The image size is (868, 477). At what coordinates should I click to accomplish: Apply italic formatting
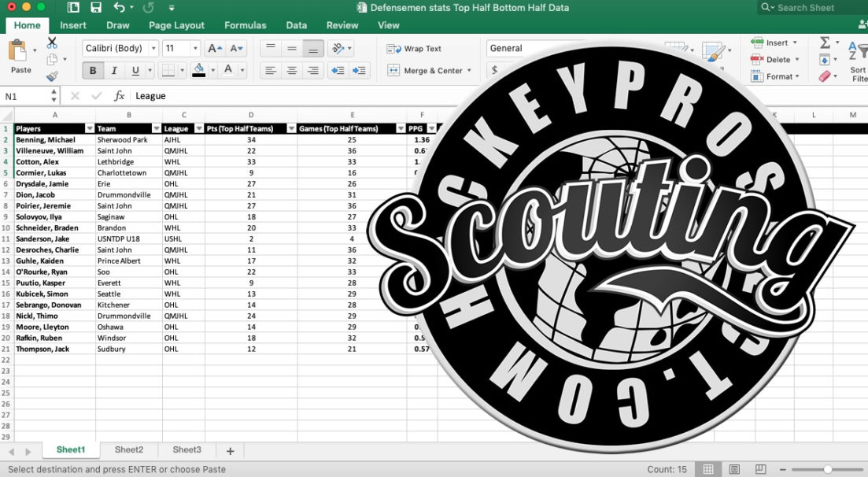(113, 70)
